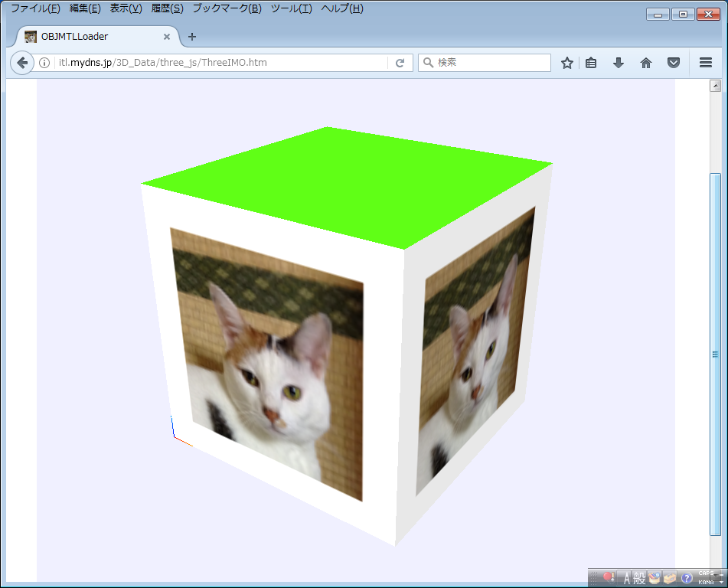Open the downloads arrow icon
This screenshot has height=588, width=728.
coord(619,63)
